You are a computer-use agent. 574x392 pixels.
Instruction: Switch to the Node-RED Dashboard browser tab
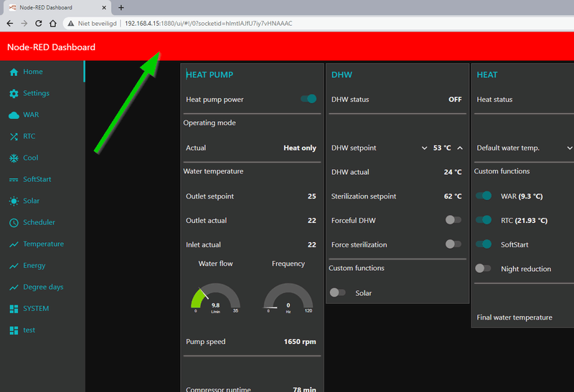click(x=57, y=8)
